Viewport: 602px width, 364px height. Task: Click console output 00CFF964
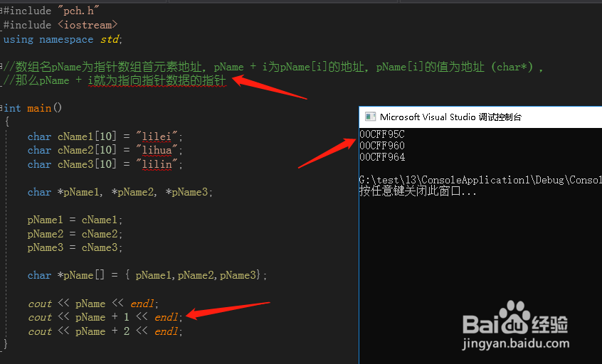382,157
